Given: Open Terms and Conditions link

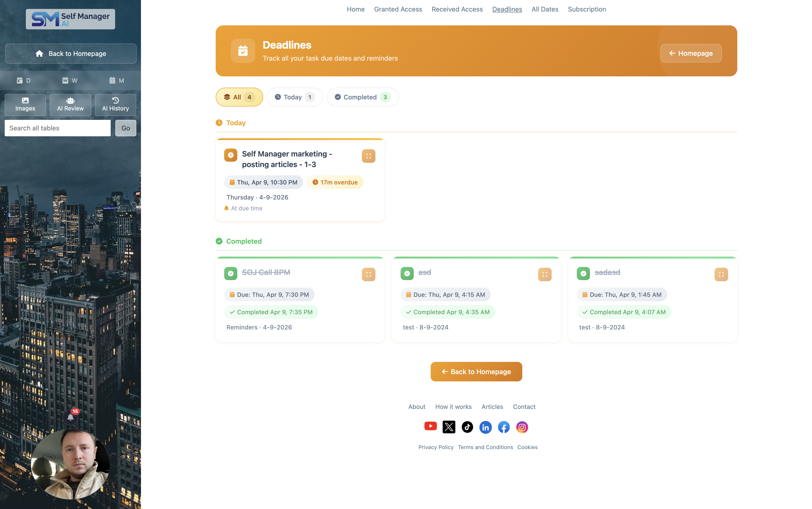Looking at the screenshot, I should coord(485,447).
